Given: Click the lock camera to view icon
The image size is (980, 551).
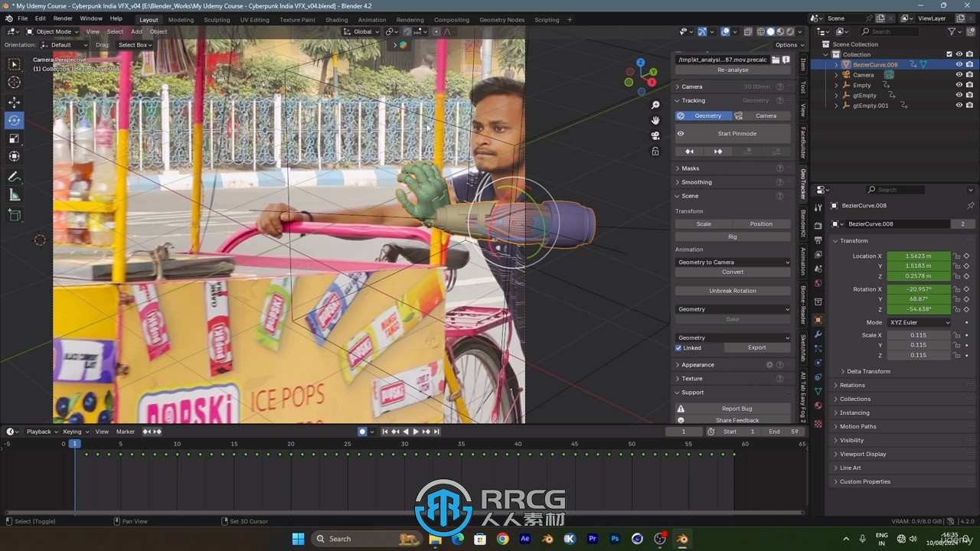Looking at the screenshot, I should pos(655,152).
